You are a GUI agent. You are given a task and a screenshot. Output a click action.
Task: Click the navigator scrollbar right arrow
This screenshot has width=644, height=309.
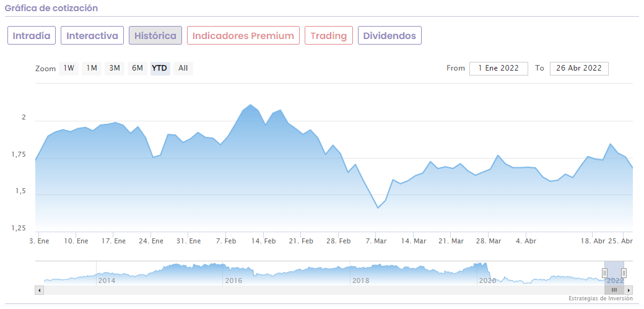[x=629, y=290]
